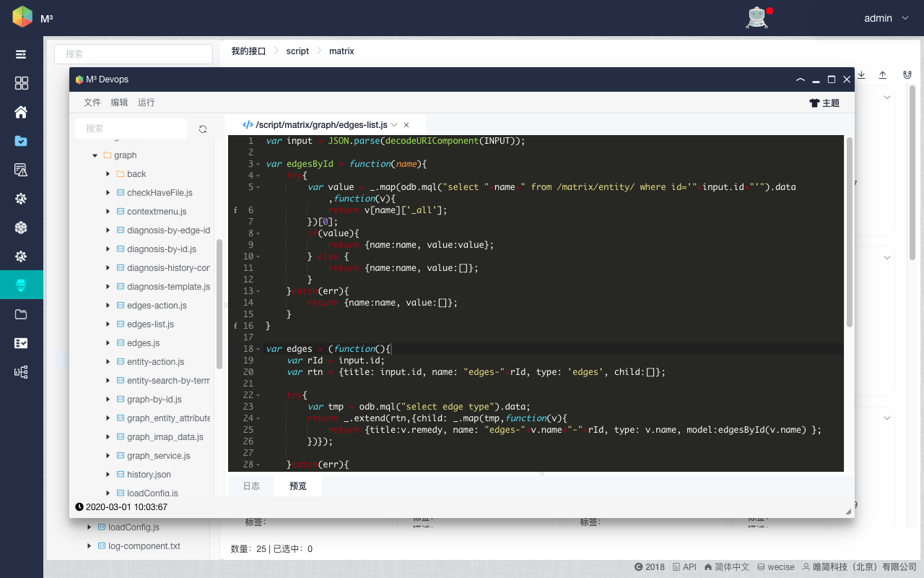Image resolution: width=924 pixels, height=578 pixels.
Task: Open the cube sidebar icon
Action: point(21,228)
